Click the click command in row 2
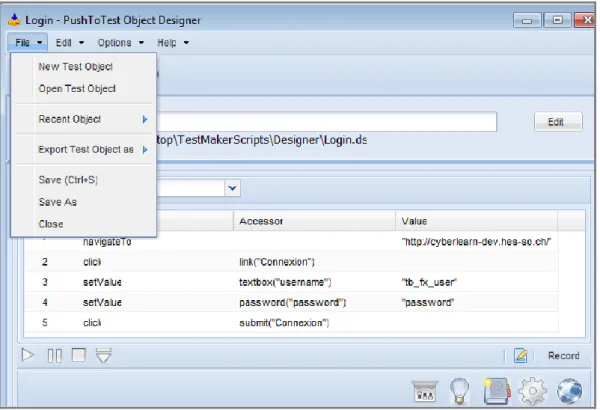The height and width of the screenshot is (410, 600). pyautogui.click(x=92, y=262)
